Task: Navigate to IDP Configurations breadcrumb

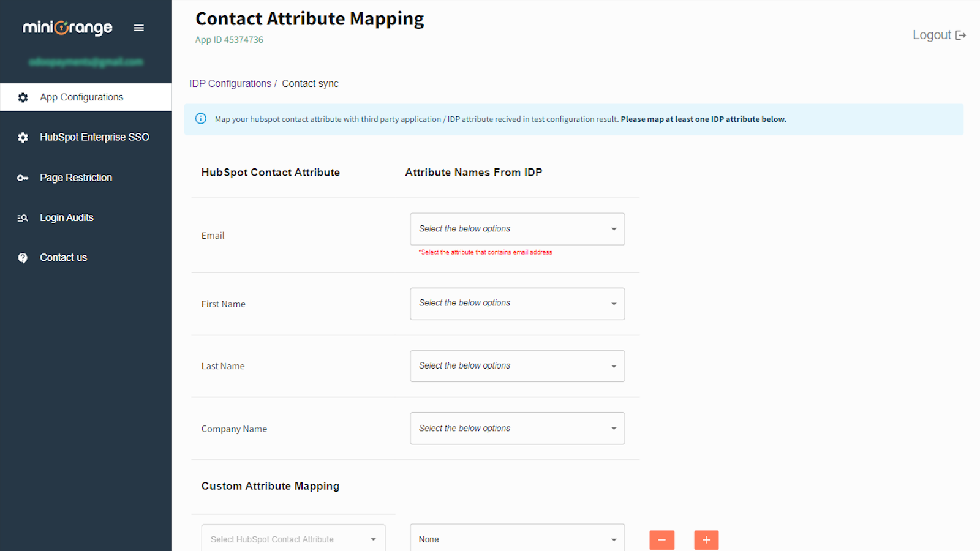Action: point(230,83)
